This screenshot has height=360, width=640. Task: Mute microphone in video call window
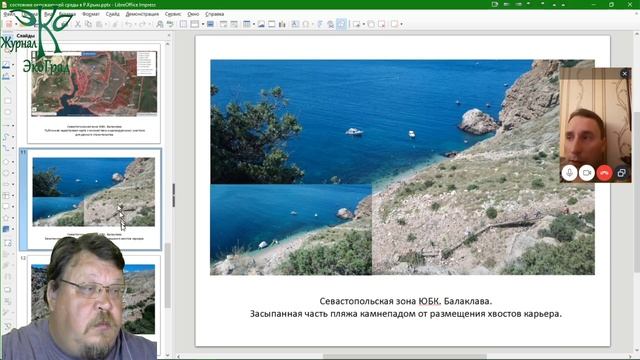click(x=569, y=173)
